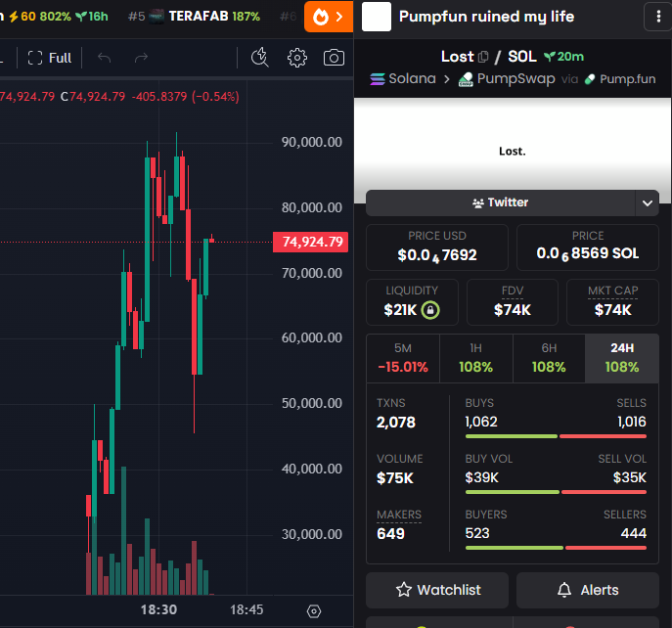Redo the chart action
Image resolution: width=672 pixels, height=628 pixels.
(141, 58)
